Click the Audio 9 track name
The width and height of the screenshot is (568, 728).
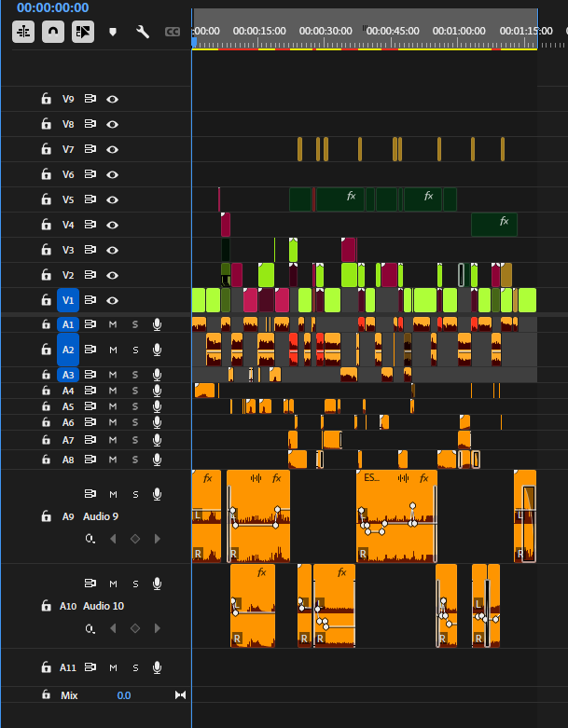(101, 516)
